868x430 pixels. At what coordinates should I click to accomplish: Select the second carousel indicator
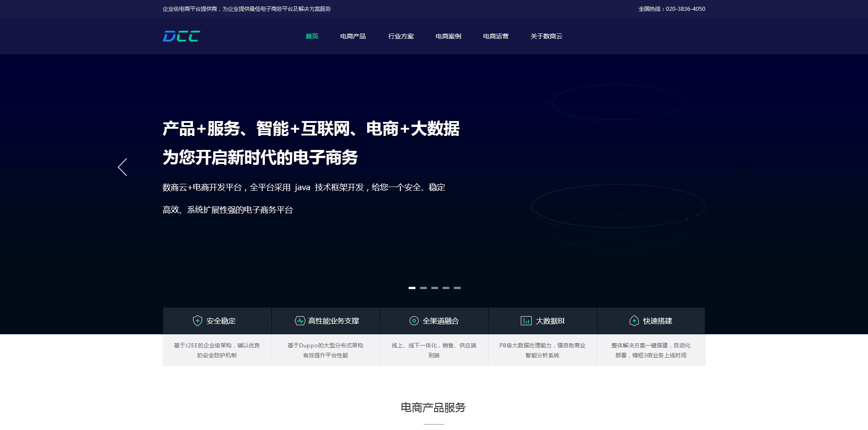tap(424, 288)
